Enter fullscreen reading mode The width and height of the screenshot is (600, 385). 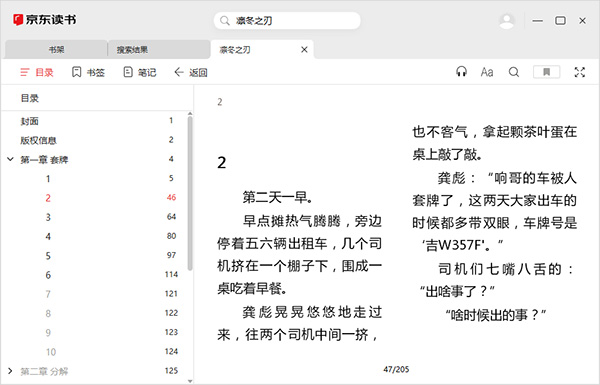580,72
